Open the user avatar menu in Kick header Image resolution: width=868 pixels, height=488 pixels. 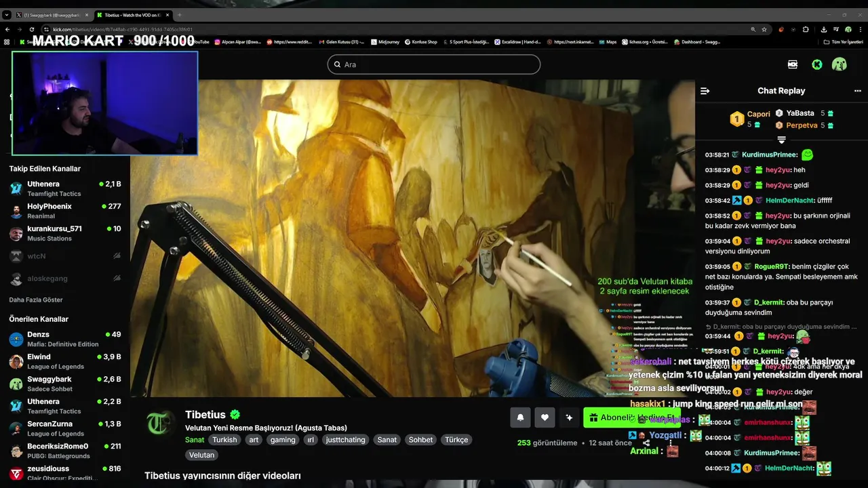coord(840,64)
